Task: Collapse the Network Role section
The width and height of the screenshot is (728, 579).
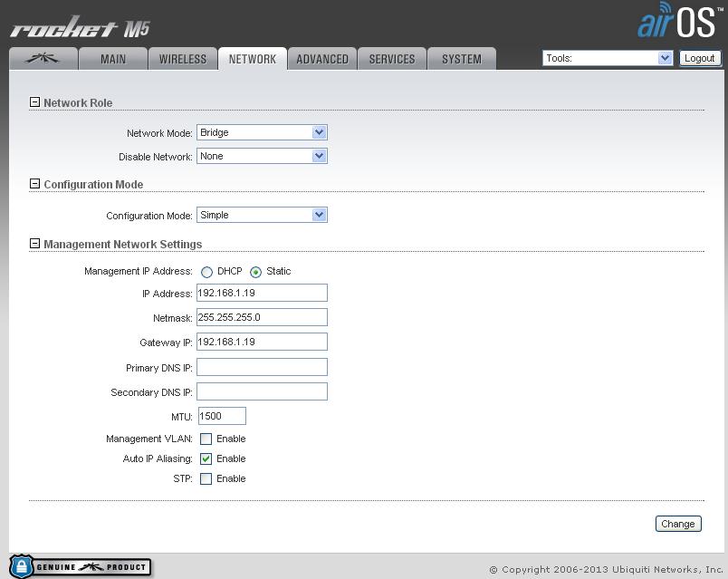Action: click(34, 102)
